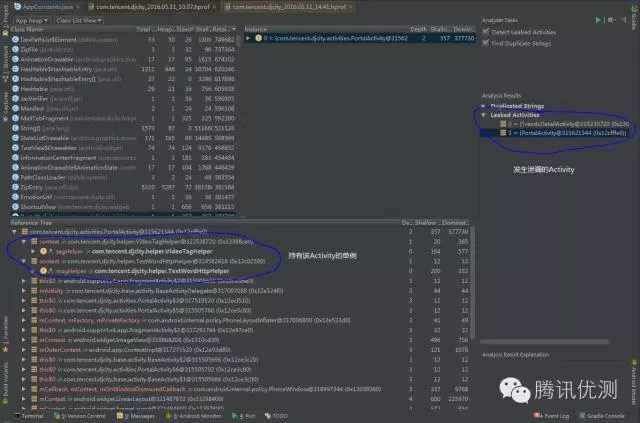Click the PathClassLoader class icon

coord(16,177)
